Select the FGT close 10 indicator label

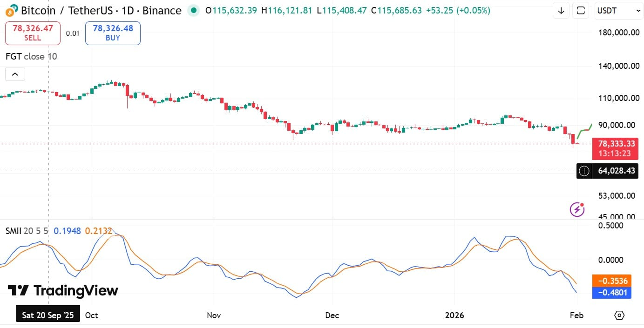(31, 56)
